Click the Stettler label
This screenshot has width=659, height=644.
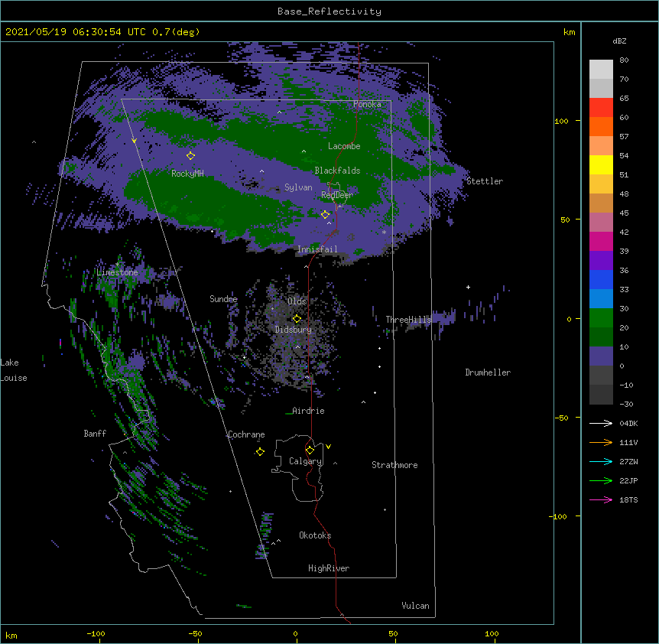tap(485, 181)
